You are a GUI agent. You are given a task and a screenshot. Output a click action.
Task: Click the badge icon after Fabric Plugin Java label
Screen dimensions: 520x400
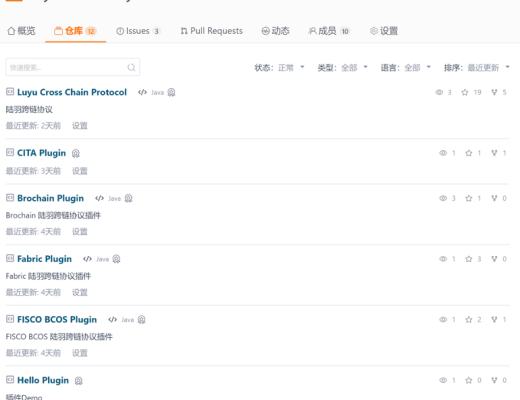coord(116,259)
